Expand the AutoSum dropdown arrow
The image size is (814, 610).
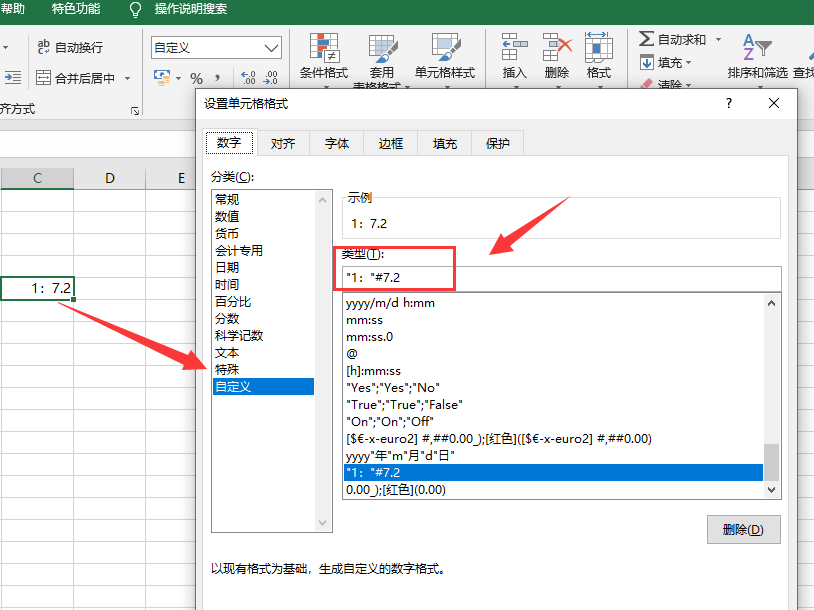coord(718,39)
